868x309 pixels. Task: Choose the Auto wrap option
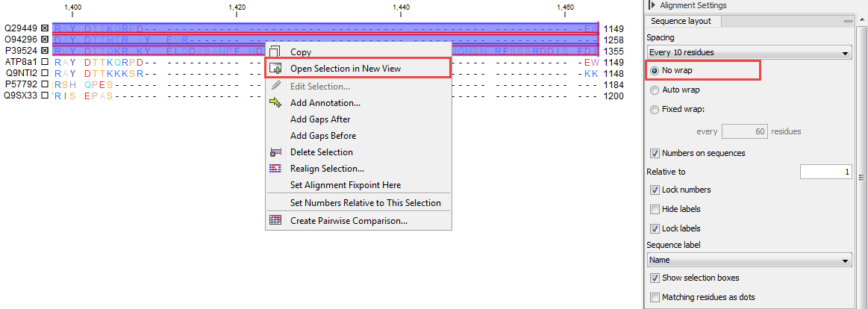click(655, 90)
